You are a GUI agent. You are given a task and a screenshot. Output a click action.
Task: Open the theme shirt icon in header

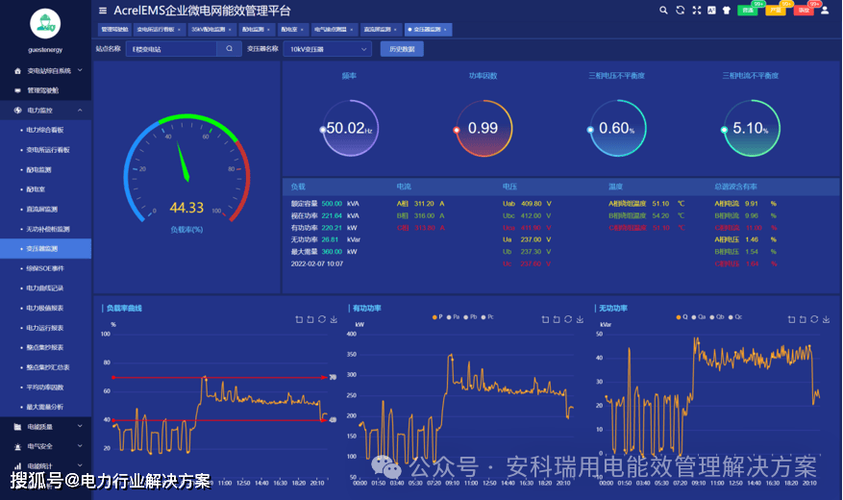pyautogui.click(x=726, y=10)
